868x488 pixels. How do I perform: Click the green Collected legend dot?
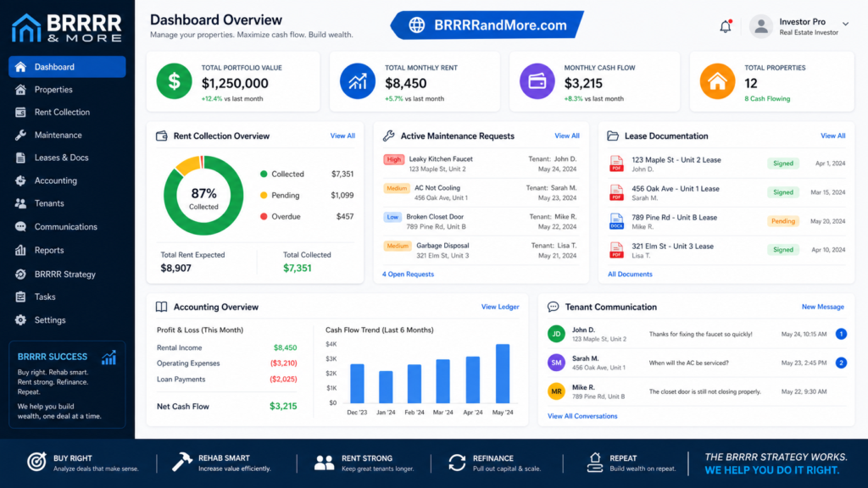pos(264,174)
